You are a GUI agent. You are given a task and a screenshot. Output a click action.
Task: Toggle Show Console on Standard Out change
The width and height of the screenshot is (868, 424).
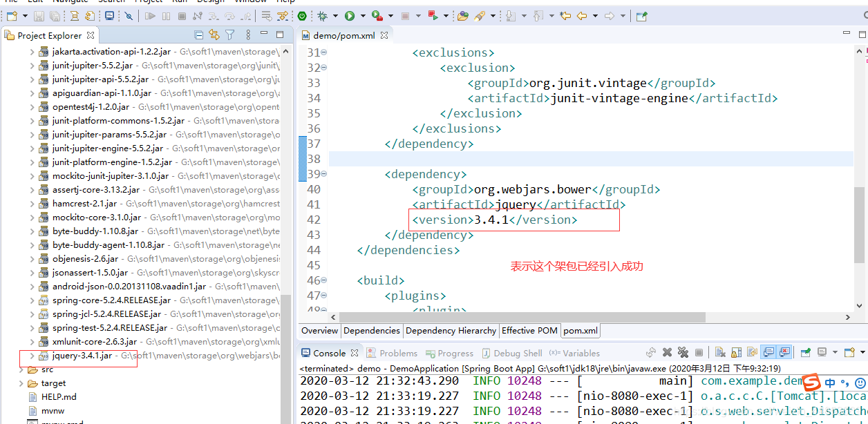coord(768,352)
